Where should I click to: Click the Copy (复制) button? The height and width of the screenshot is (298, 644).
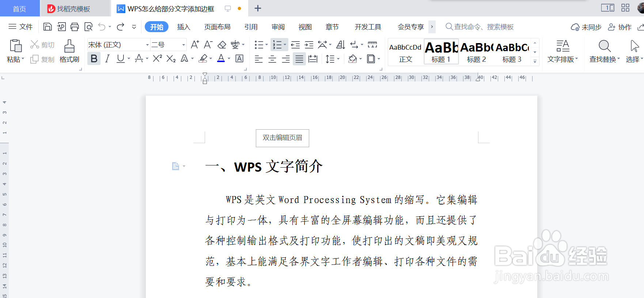coord(42,59)
